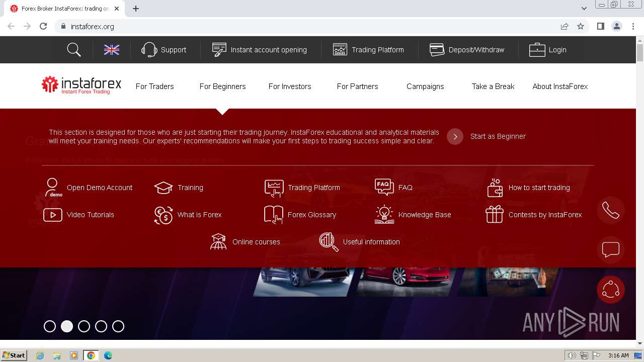Open the Useful information link
Screen dimensions: 644x362
[x=371, y=242]
